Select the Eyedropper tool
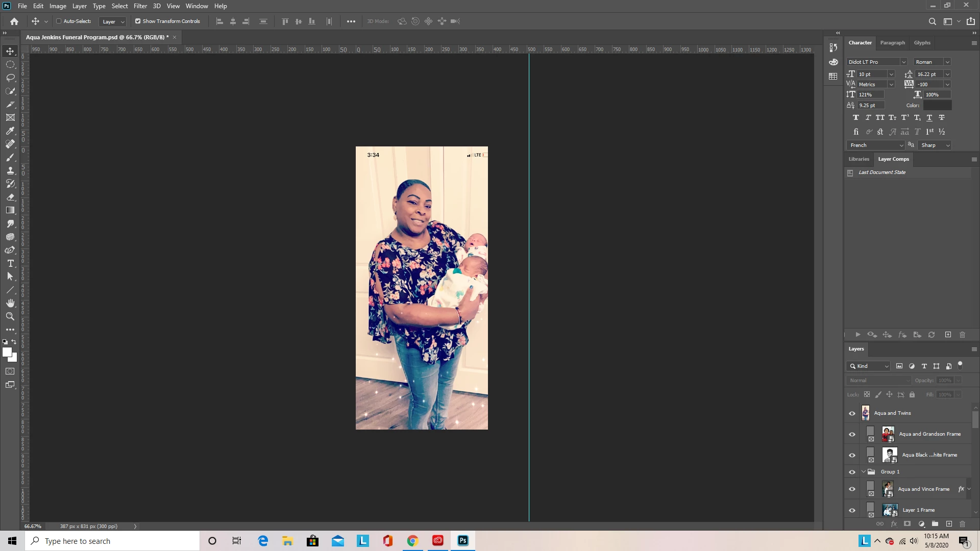Screen dimensions: 980x551 coord(10,131)
